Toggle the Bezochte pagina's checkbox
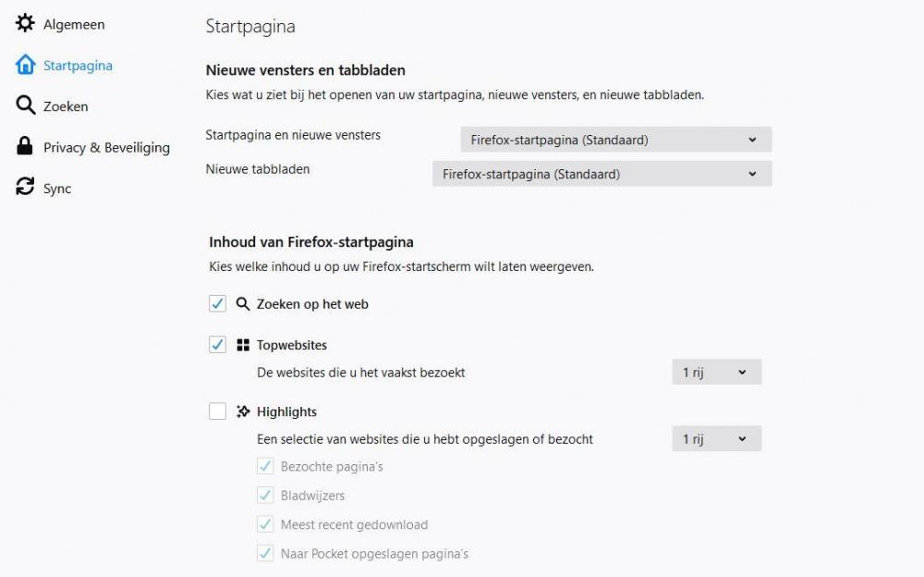This screenshot has width=924, height=577. tap(266, 466)
